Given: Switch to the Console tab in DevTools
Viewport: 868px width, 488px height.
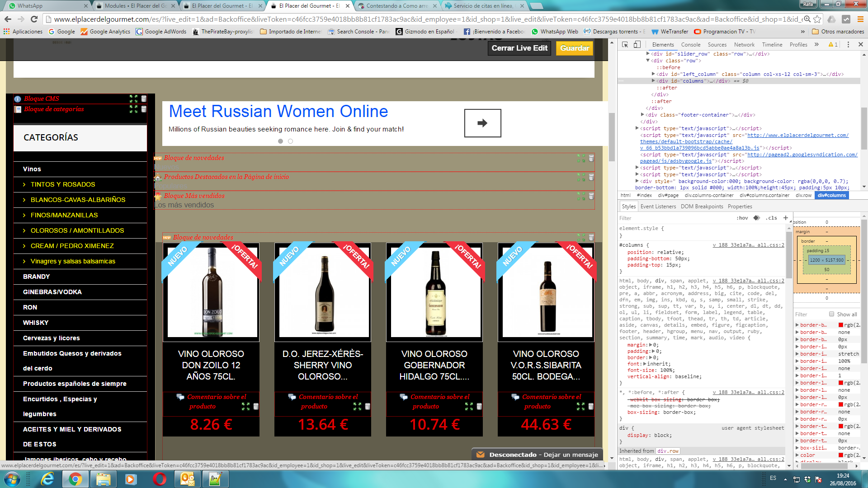Looking at the screenshot, I should (x=690, y=44).
